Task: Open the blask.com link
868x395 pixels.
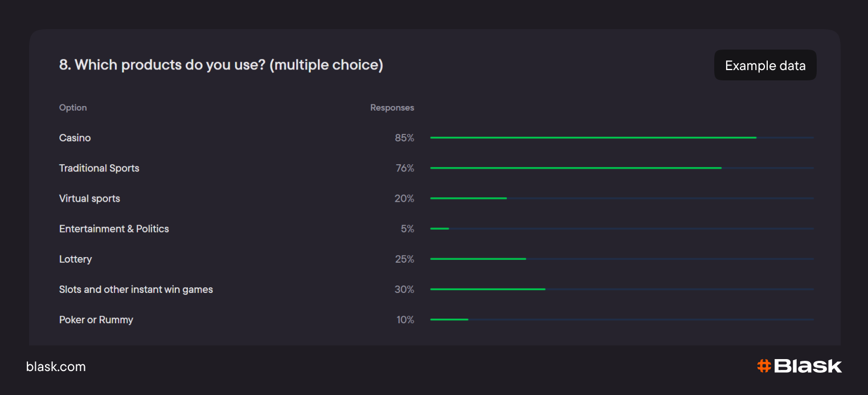Action: (x=56, y=367)
